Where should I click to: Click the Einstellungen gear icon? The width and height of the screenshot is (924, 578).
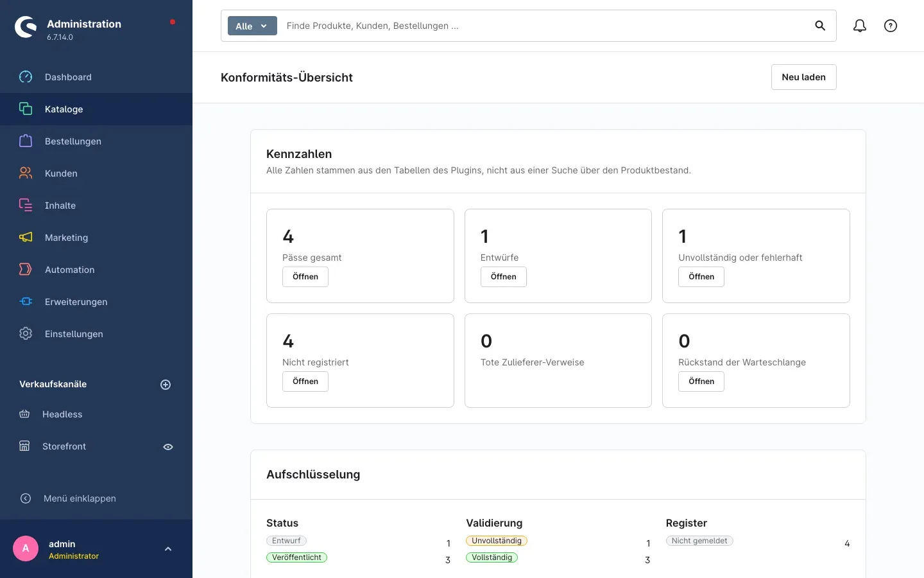[x=26, y=334]
